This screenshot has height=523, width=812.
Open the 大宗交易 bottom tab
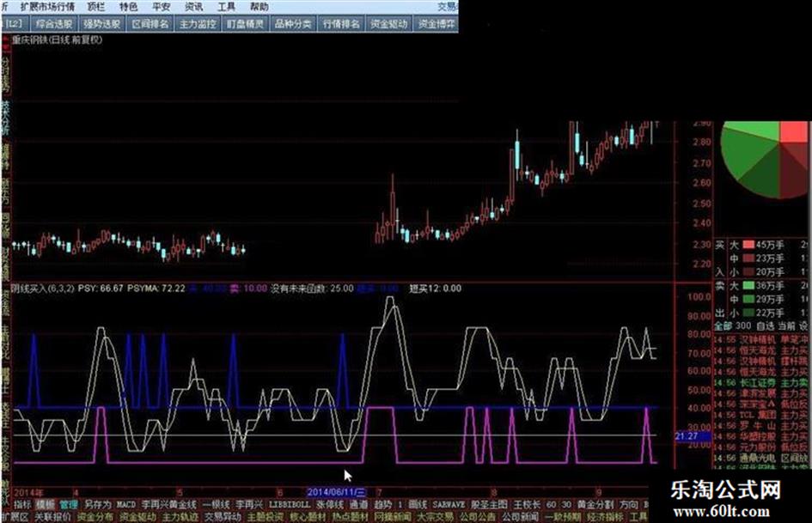(x=435, y=517)
